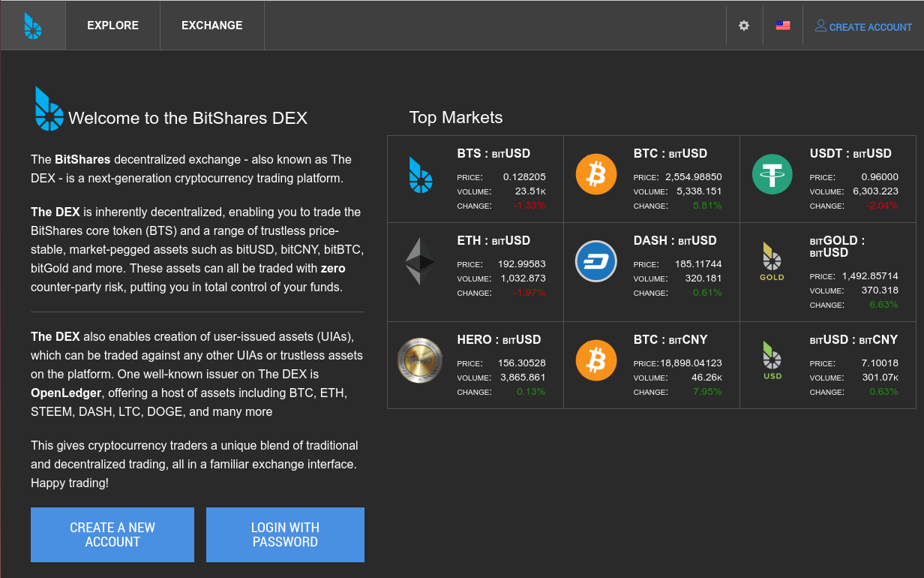Image resolution: width=924 pixels, height=578 pixels.
Task: Click the Bitcoin icon for BTC : bitUSD
Action: [x=596, y=174]
